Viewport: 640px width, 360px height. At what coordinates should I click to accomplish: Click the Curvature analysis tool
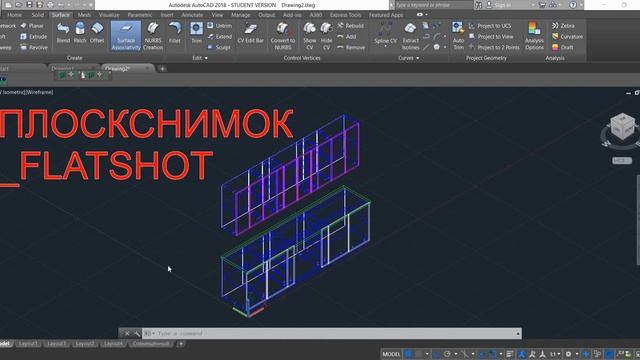pyautogui.click(x=567, y=37)
